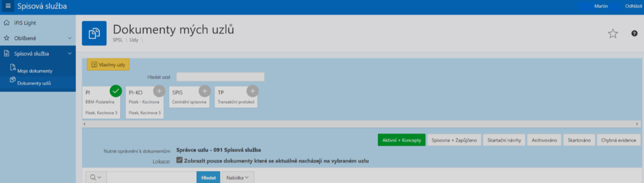Switch to Spisovna + Zapůjčeno tab
644x183 pixels.
point(455,140)
